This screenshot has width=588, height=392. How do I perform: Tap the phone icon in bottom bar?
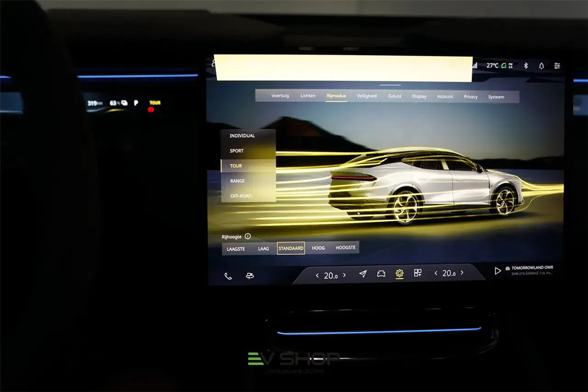coord(228,276)
